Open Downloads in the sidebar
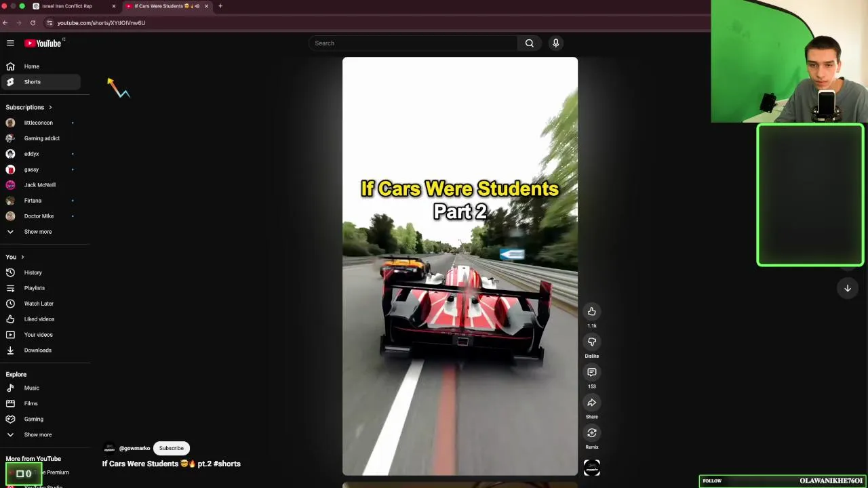868x488 pixels. pos(40,350)
